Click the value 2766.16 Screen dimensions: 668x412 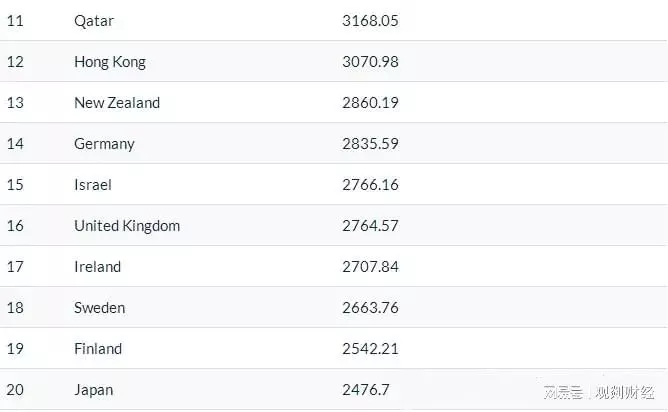370,184
